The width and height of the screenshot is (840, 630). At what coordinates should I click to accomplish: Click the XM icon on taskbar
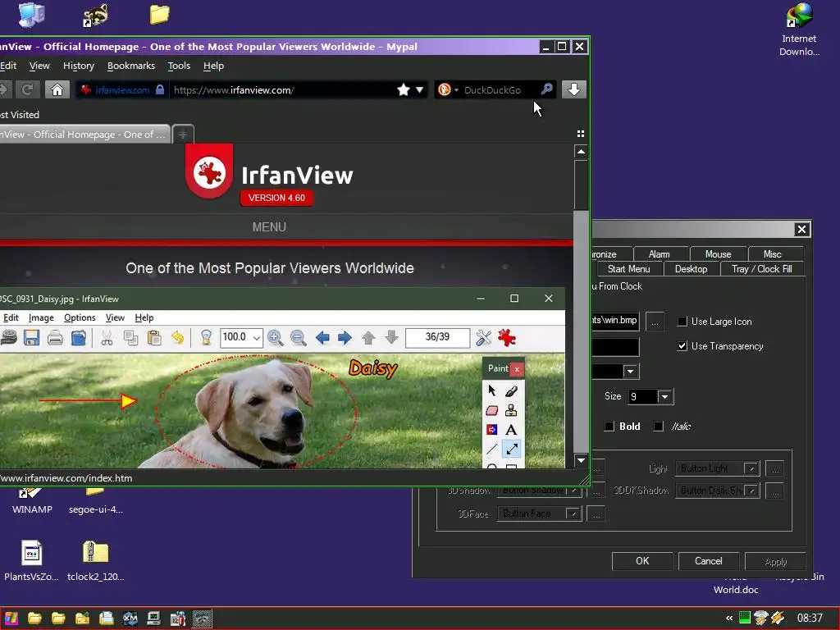[x=130, y=619]
